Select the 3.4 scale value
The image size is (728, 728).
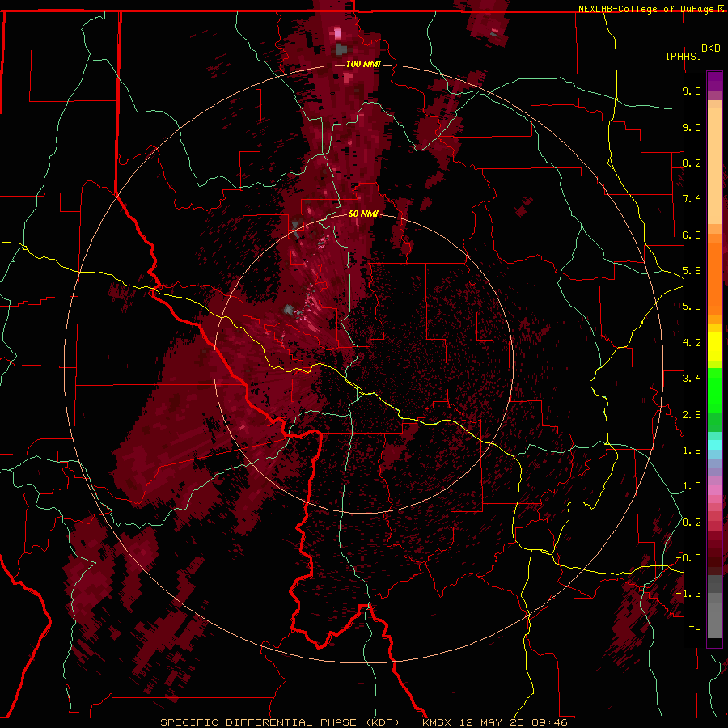point(692,379)
